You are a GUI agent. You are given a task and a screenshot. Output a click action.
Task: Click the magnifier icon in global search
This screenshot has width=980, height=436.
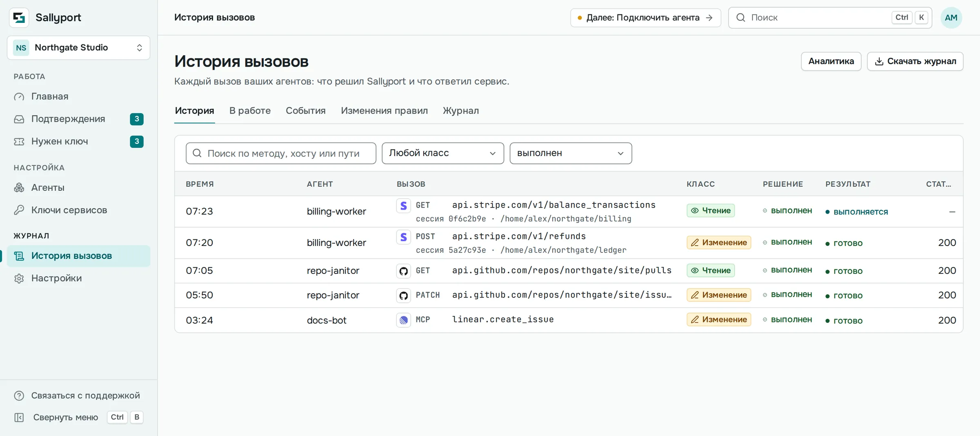click(741, 18)
